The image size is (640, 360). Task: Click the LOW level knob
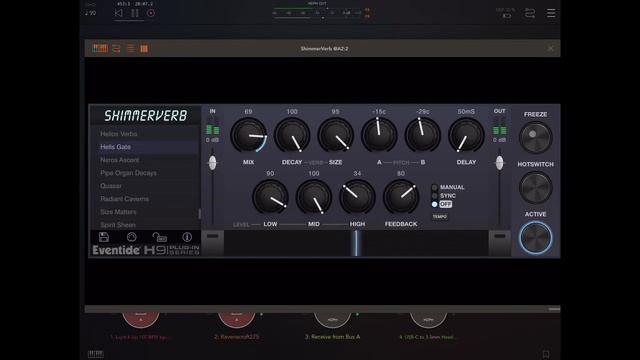(x=270, y=197)
